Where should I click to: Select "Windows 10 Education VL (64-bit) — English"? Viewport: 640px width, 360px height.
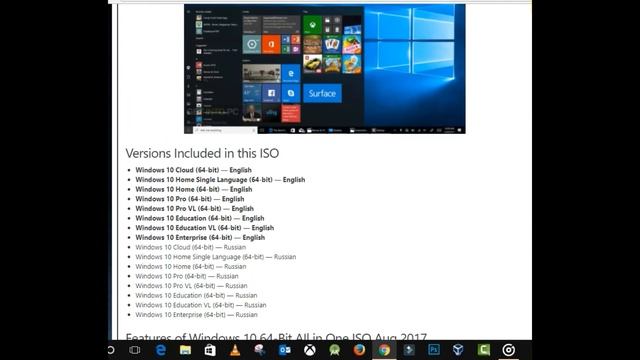(x=205, y=228)
